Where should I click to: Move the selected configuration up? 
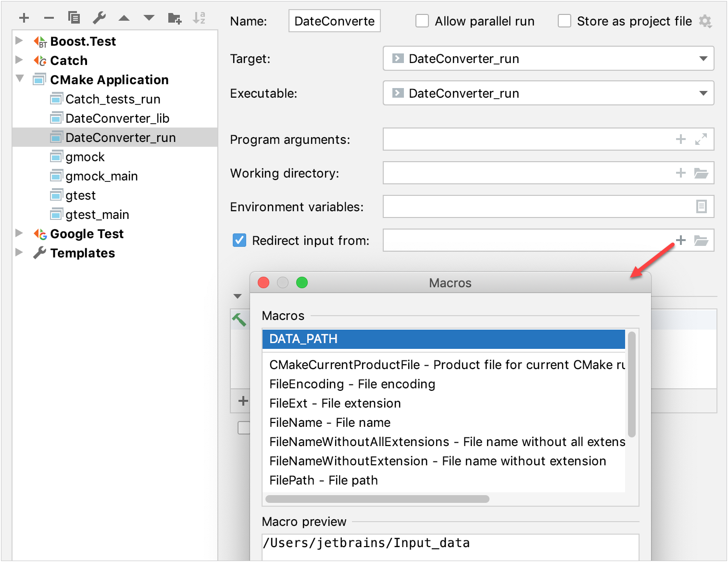tap(124, 18)
